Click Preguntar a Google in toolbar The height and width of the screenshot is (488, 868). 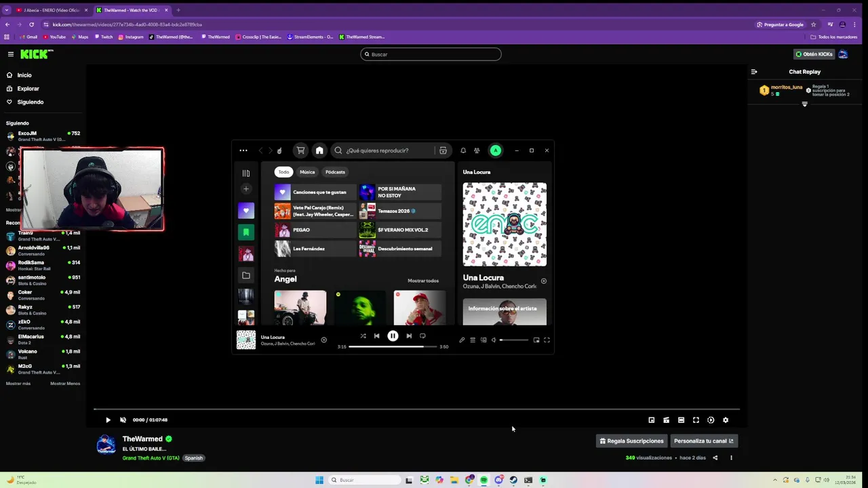tap(780, 24)
